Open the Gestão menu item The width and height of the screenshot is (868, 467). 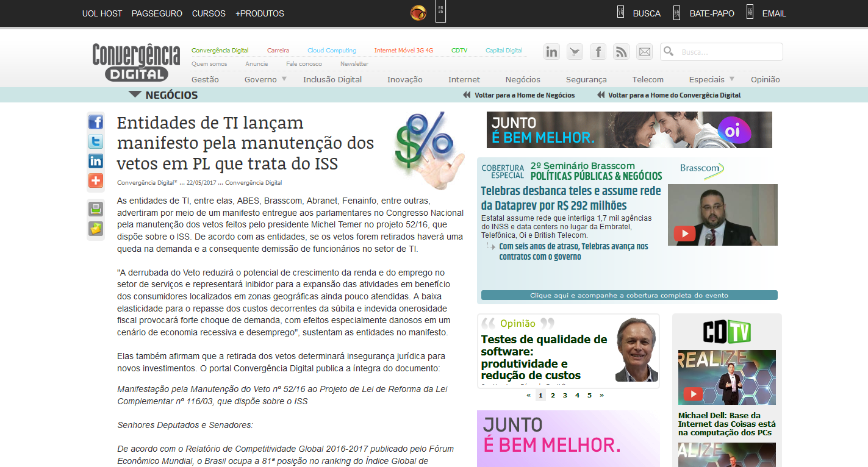click(x=205, y=79)
